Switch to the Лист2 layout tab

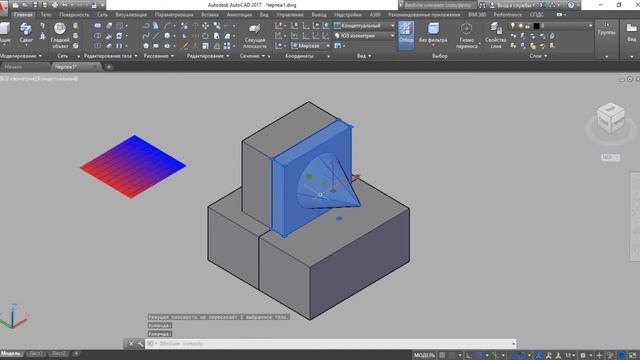click(58, 353)
